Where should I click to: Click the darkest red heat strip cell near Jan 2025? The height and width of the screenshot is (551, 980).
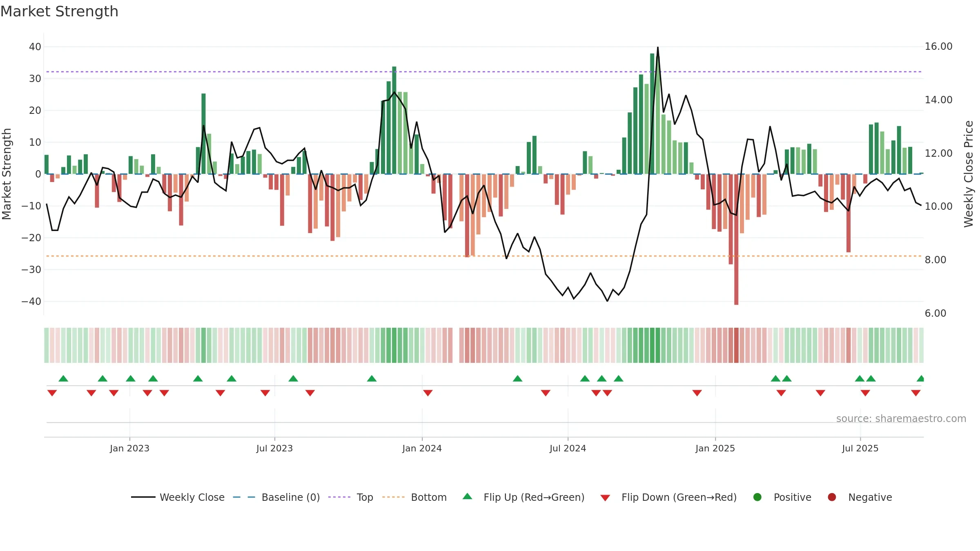click(736, 345)
